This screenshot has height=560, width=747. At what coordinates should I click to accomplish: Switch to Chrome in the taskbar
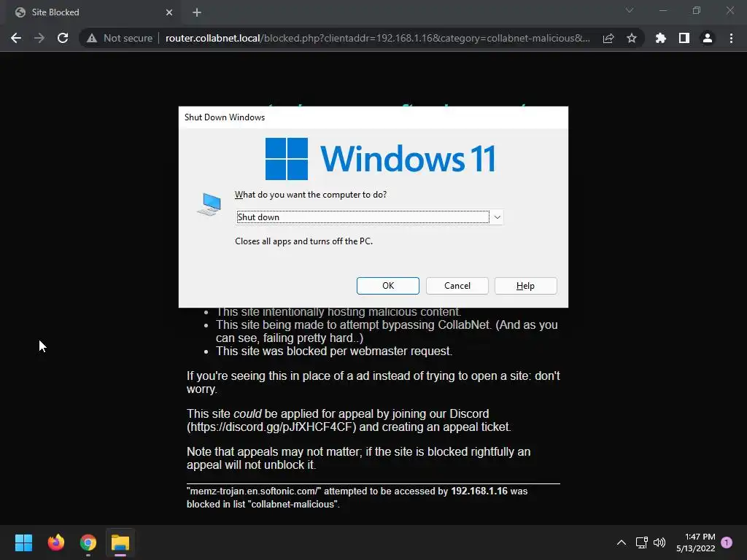point(88,542)
